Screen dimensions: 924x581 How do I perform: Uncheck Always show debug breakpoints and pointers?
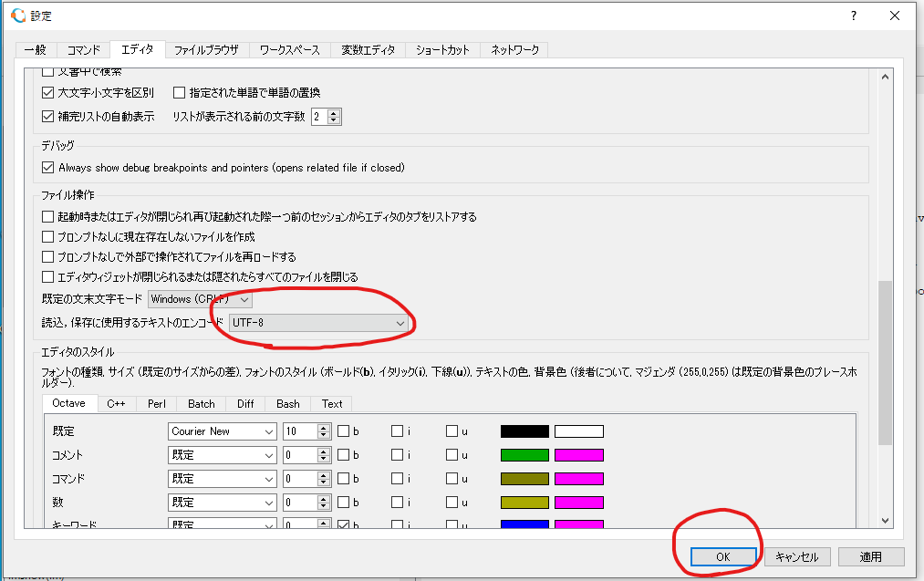coord(49,168)
